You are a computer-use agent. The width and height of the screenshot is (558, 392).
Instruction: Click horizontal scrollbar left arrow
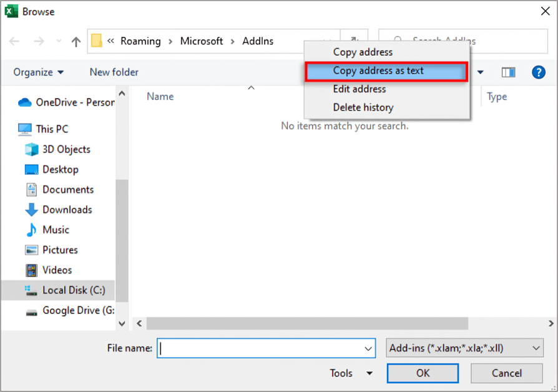click(139, 323)
